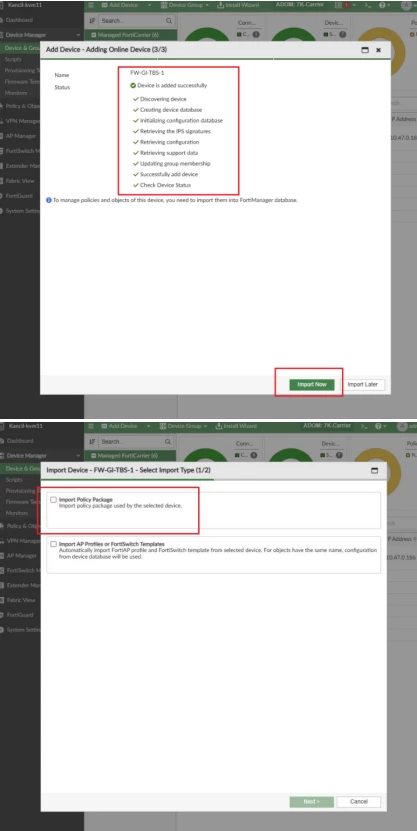The width and height of the screenshot is (417, 831).
Task: Click IP address 10.47.0.186 behind Import Device dialog
Action: click(x=401, y=558)
